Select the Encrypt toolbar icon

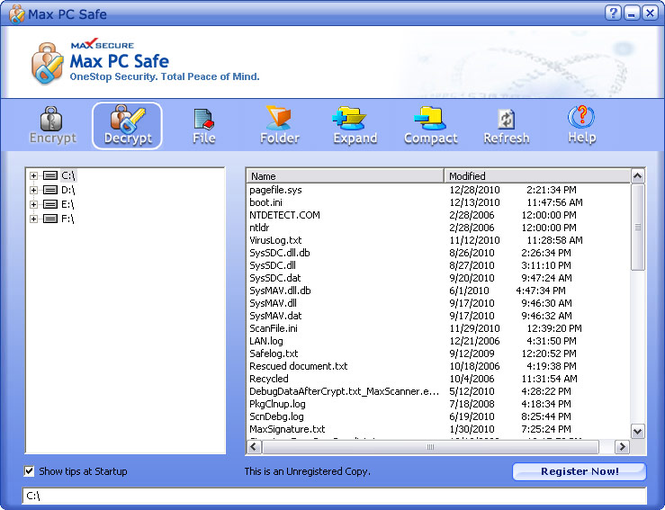53,125
